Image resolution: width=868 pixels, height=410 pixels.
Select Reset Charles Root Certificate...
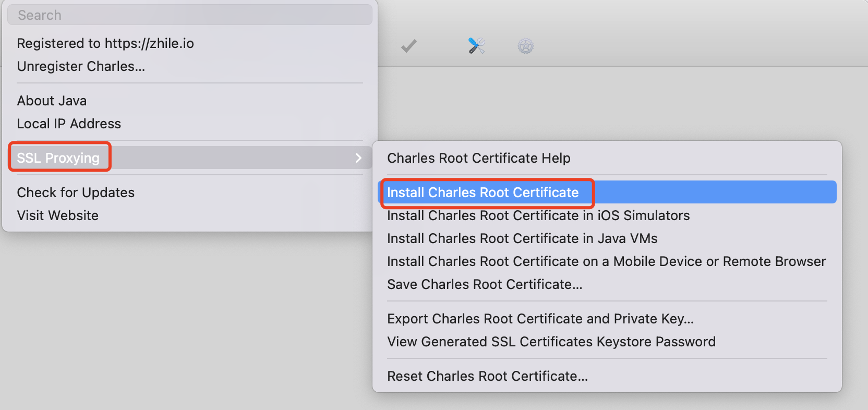487,376
